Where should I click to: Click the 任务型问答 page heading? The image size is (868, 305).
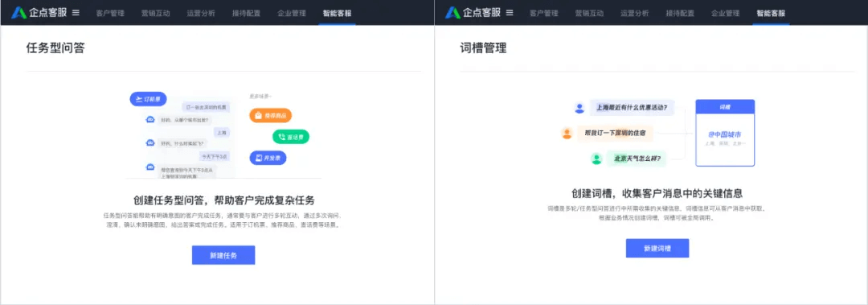click(x=55, y=48)
